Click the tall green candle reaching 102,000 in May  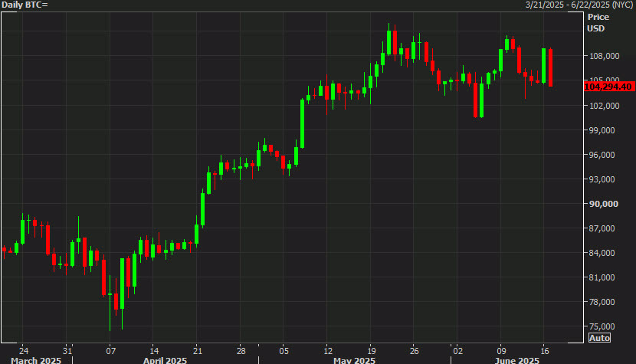(302, 124)
